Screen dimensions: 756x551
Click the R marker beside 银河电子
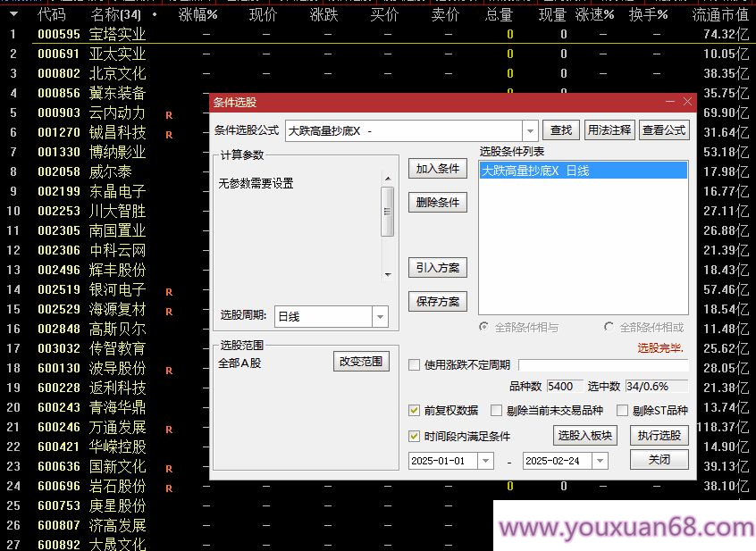[169, 291]
